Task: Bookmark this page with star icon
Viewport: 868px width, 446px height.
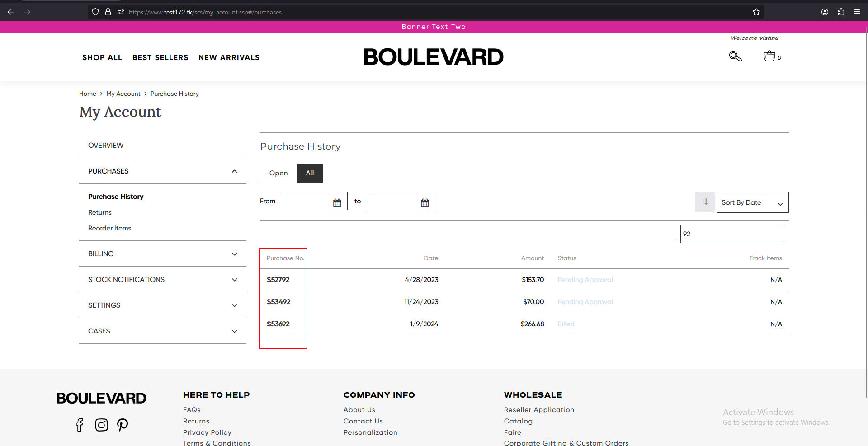Action: click(x=756, y=12)
